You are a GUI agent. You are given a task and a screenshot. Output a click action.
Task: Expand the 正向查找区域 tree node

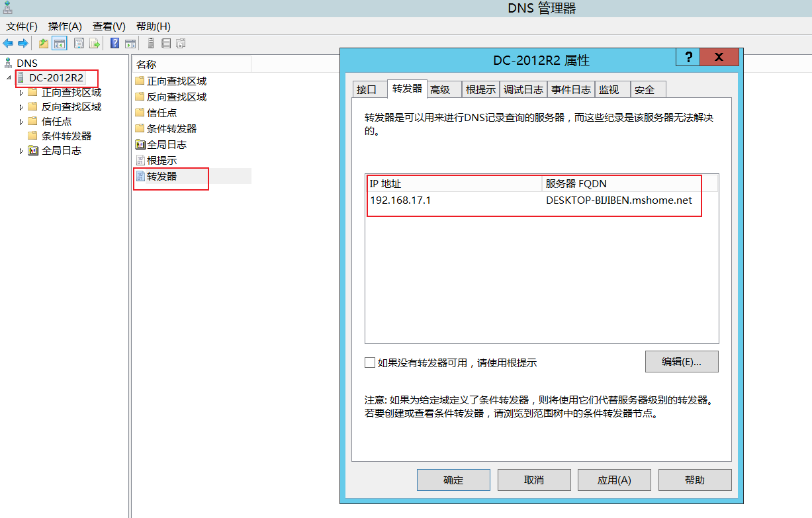click(x=21, y=93)
